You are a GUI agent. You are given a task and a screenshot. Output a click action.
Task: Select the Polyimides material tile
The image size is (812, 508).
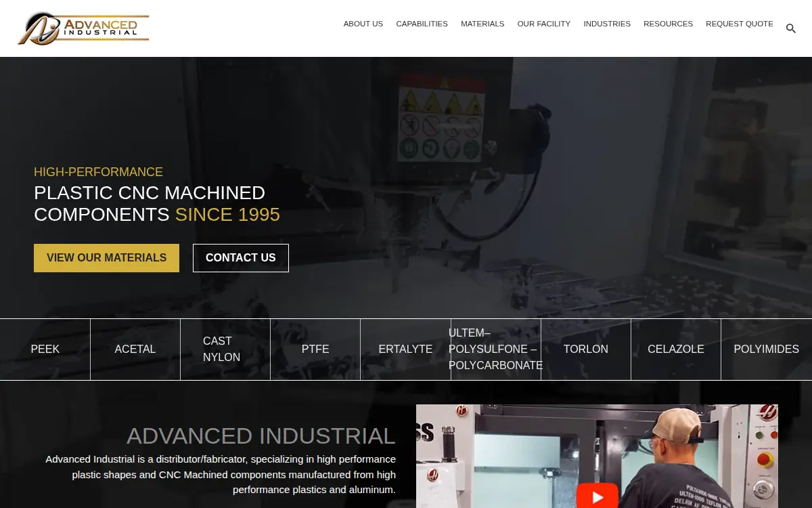(767, 350)
